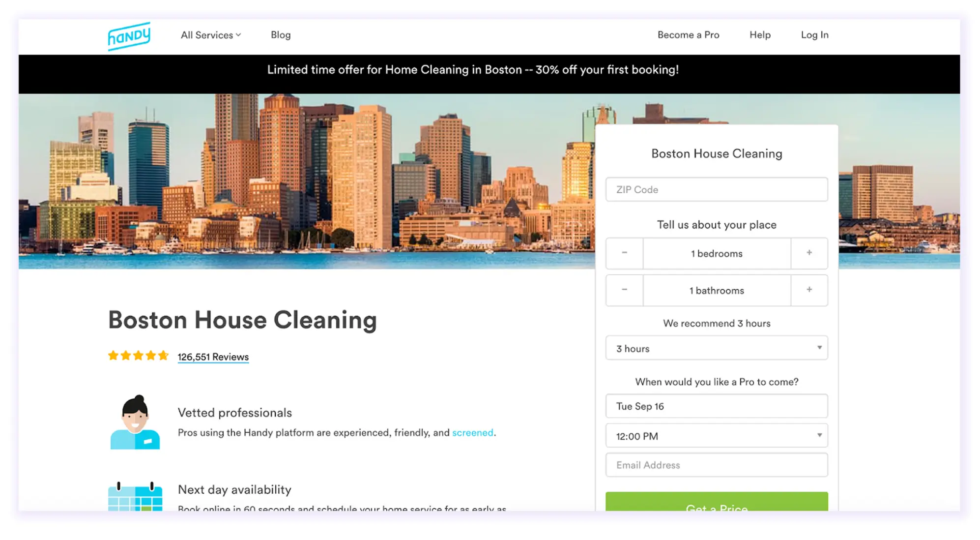Open the hours duration dropdown

click(x=716, y=348)
